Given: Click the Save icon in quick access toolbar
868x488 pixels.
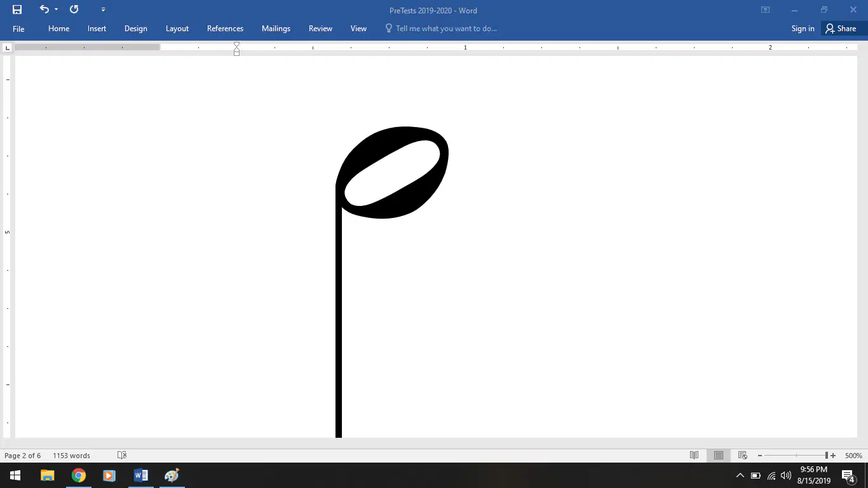Looking at the screenshot, I should tap(17, 10).
